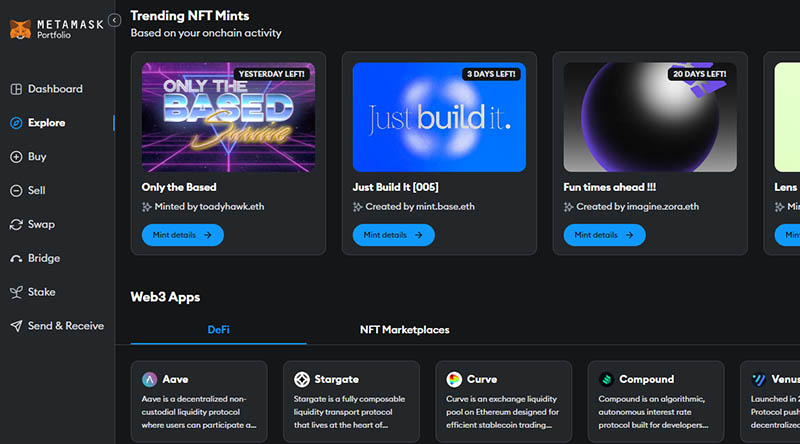Switch to the DeFi tab
Viewport: 800px width, 444px height.
pyautogui.click(x=218, y=330)
